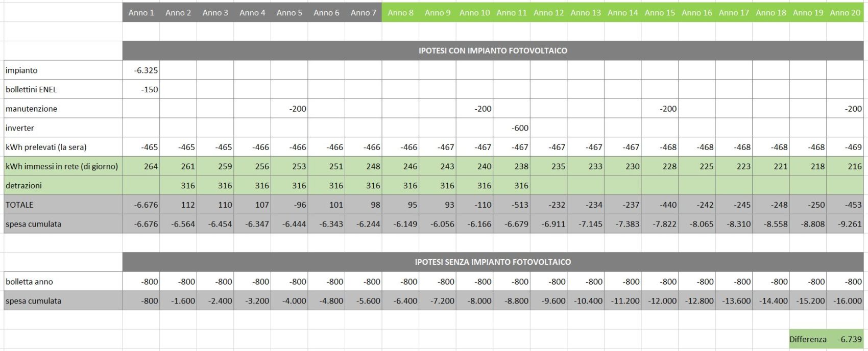Select Anno 1 TOTALE value -6.676

pos(141,205)
